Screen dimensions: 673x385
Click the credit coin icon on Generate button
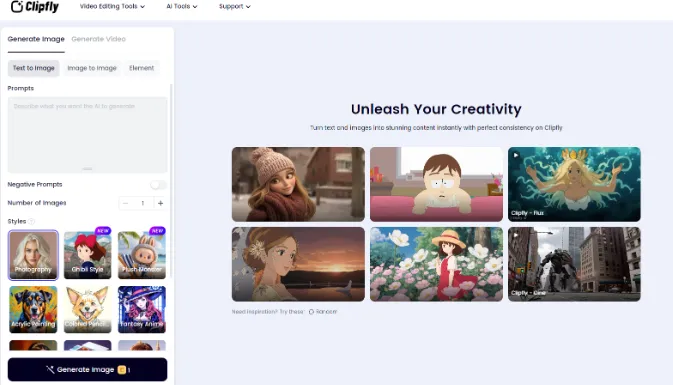[122, 370]
